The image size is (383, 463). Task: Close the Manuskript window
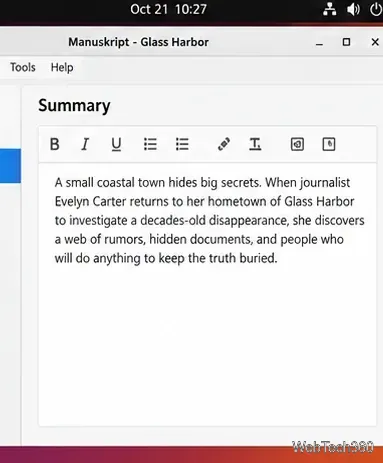[375, 42]
